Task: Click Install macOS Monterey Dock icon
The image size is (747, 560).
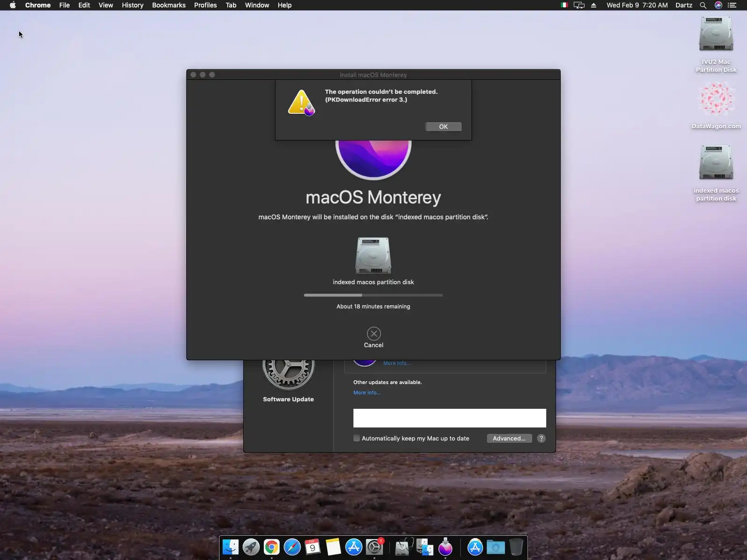Action: [445, 547]
